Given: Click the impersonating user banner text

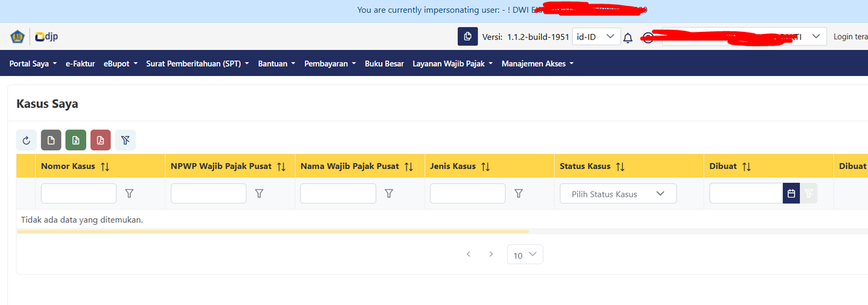Looking at the screenshot, I should pos(502,10).
